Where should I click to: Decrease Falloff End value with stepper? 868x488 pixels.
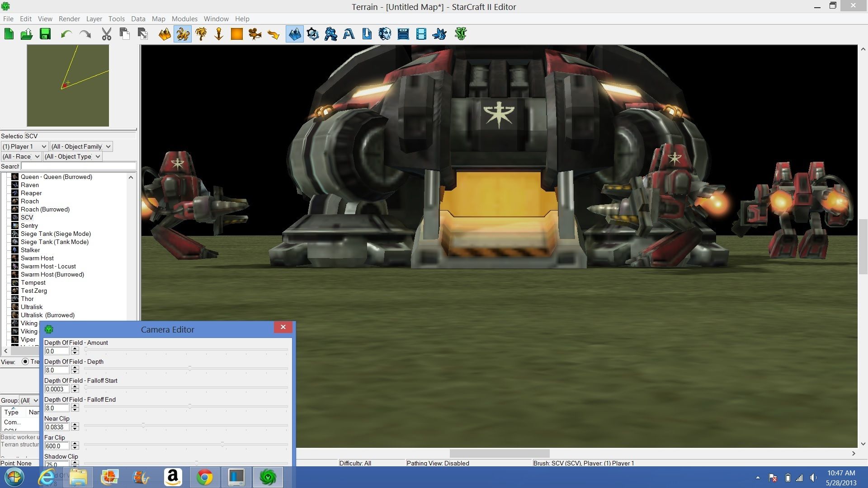click(x=75, y=410)
